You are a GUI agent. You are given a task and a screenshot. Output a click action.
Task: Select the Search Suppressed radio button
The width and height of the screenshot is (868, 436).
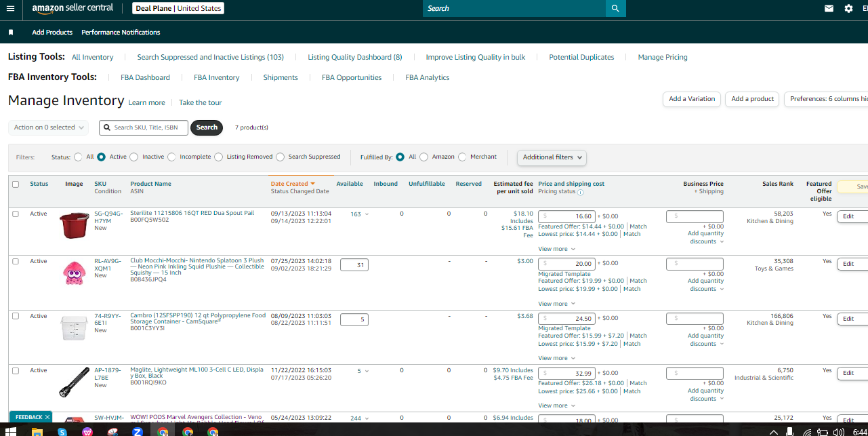pyautogui.click(x=281, y=157)
